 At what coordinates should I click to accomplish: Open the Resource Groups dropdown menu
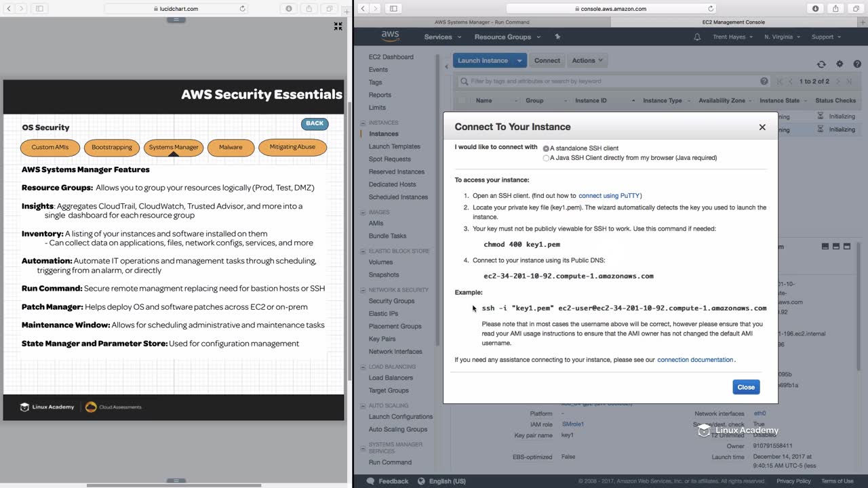point(507,37)
